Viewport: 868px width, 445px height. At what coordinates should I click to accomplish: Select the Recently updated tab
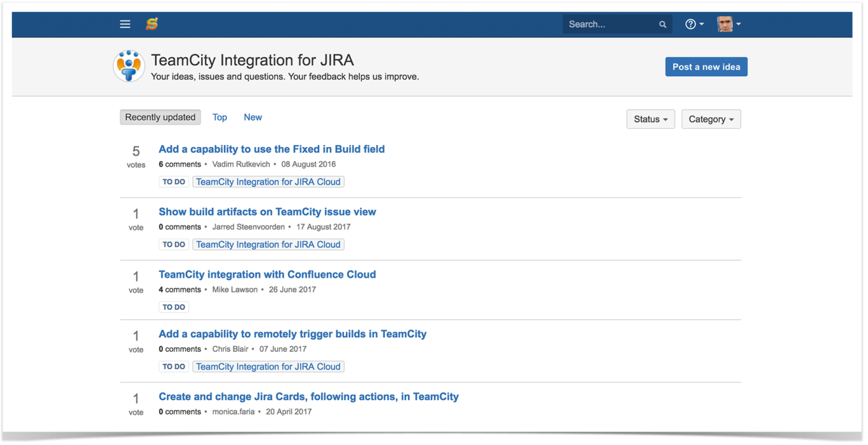click(160, 117)
